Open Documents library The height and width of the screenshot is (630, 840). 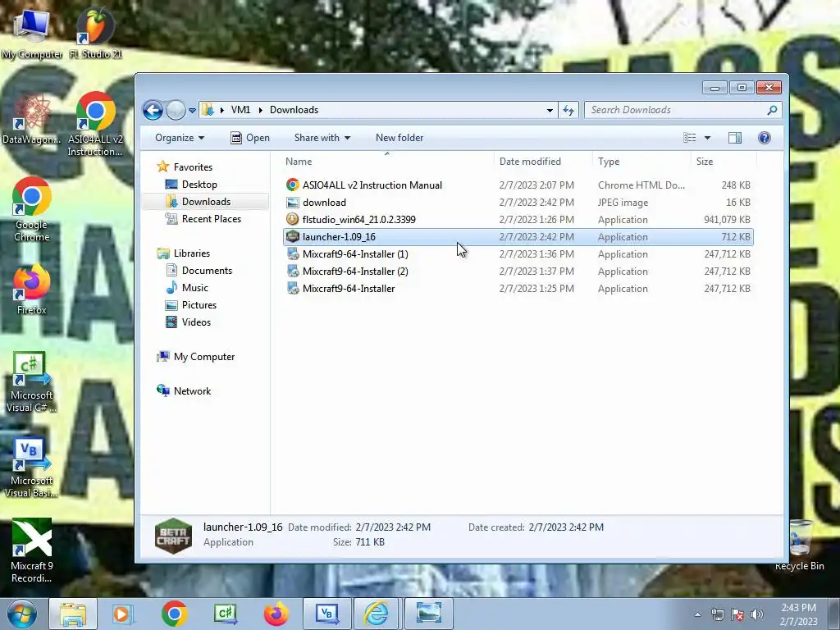pos(199,271)
